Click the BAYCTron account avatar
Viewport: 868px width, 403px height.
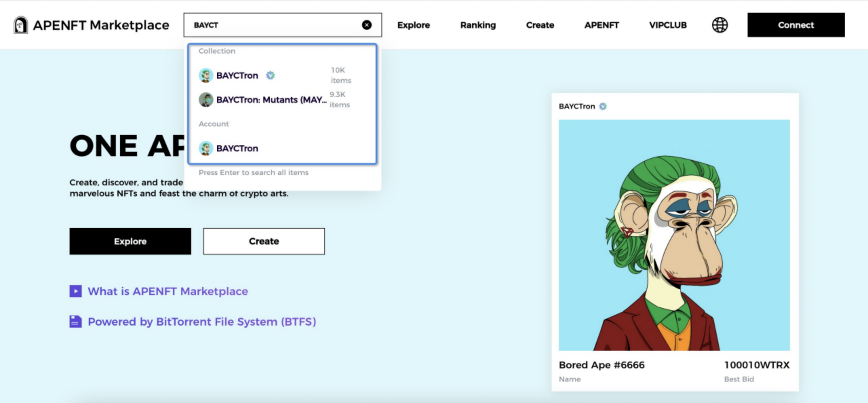206,148
